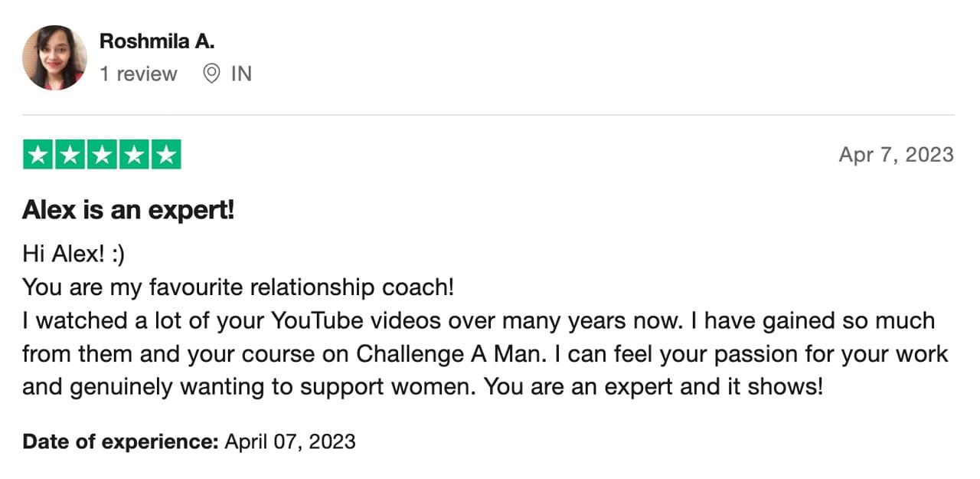Click the first green rating star
This screenshot has width=980, height=479.
38,155
